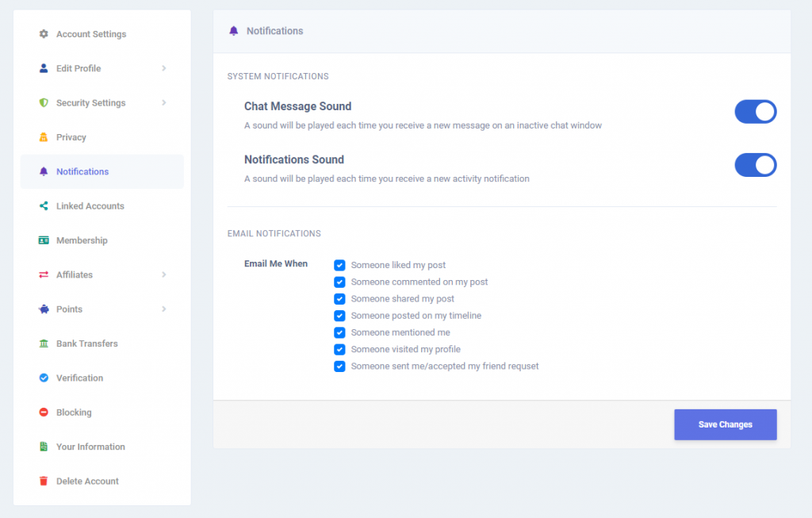Click the Verification checkmark badge icon
Screen dimensions: 812x518
44,378
